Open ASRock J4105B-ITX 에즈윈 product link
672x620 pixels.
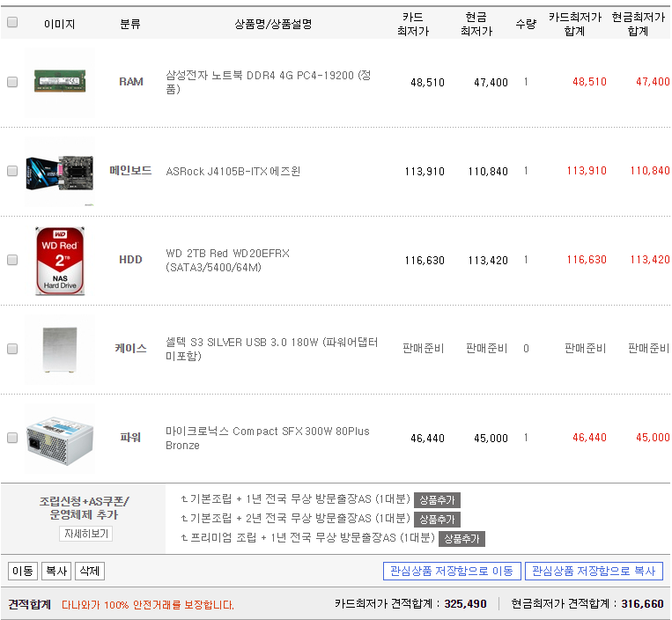pyautogui.click(x=233, y=172)
